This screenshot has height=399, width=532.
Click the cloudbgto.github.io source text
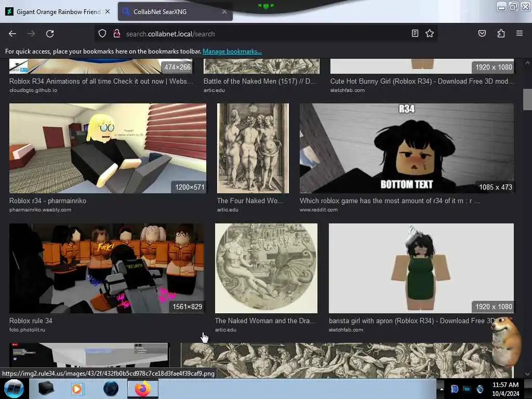point(33,90)
